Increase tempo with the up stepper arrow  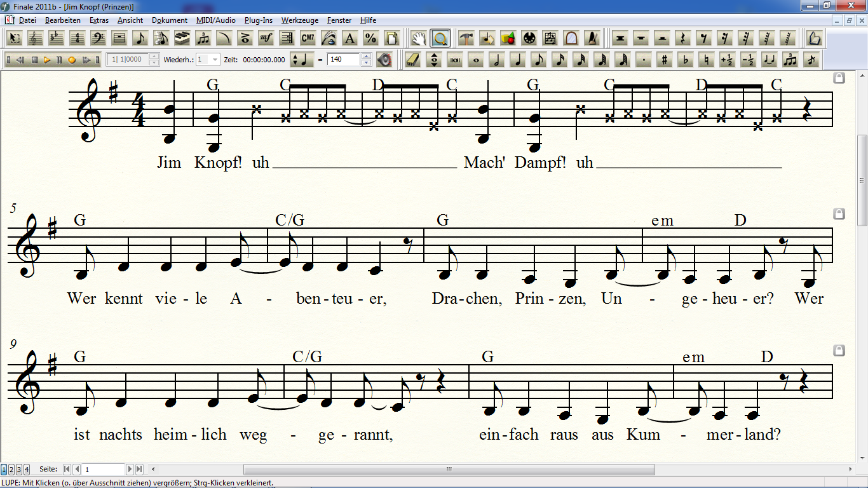click(366, 57)
